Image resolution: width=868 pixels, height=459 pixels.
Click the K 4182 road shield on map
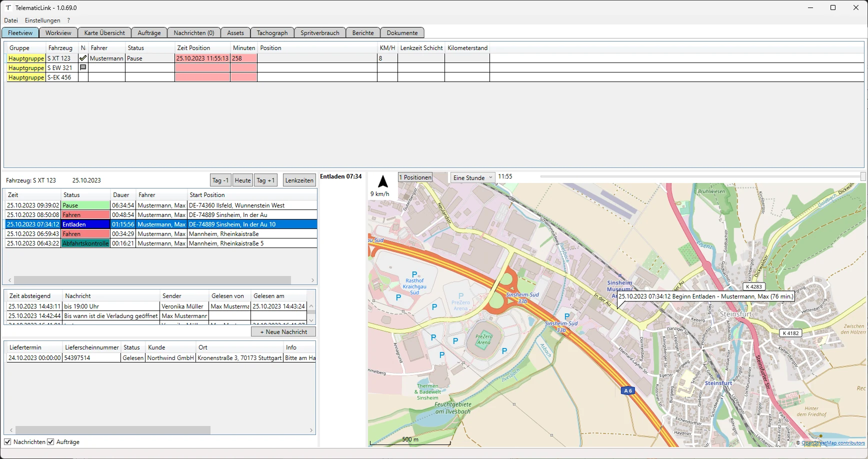pyautogui.click(x=791, y=333)
